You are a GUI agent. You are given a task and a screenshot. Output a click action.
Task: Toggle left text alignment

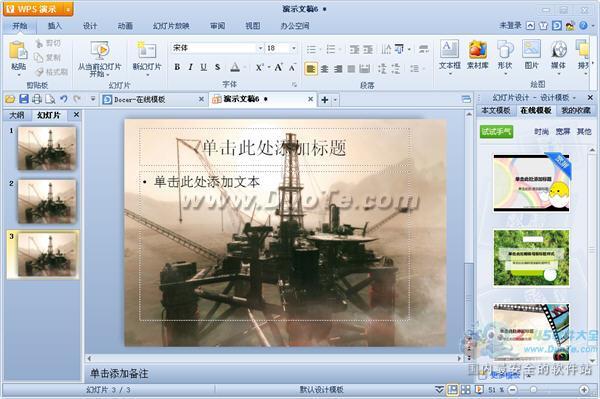[311, 69]
